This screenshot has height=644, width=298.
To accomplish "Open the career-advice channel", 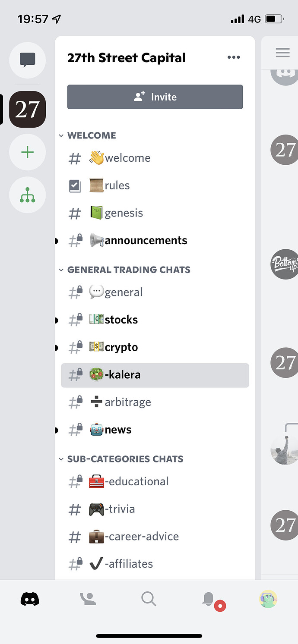I will tap(155, 536).
